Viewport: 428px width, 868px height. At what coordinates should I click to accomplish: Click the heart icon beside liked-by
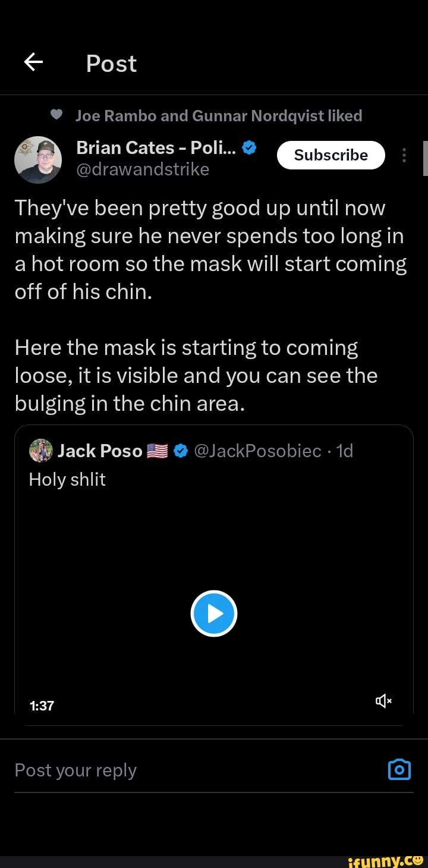(56, 115)
